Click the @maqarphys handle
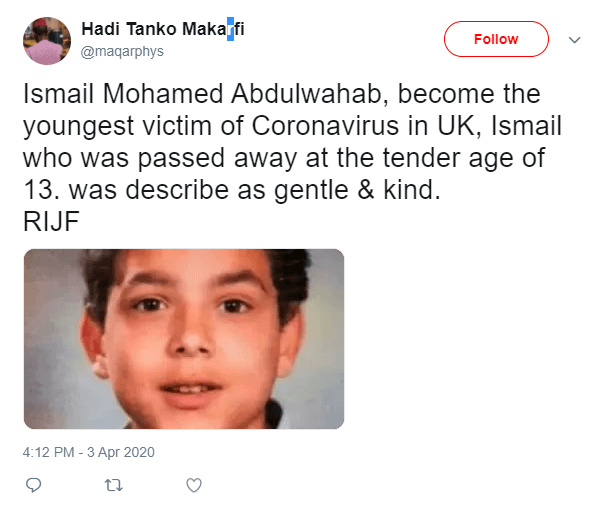This screenshot has width=598, height=508. 122,51
